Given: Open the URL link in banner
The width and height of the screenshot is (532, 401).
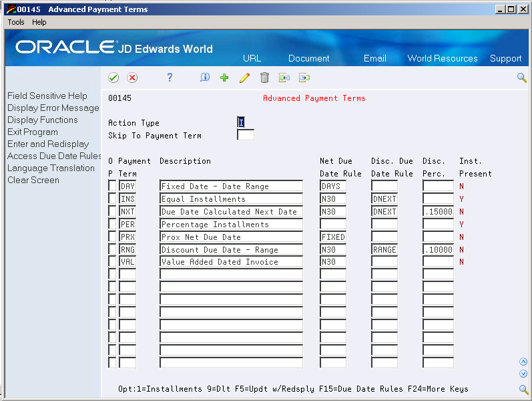Looking at the screenshot, I should click(x=252, y=58).
